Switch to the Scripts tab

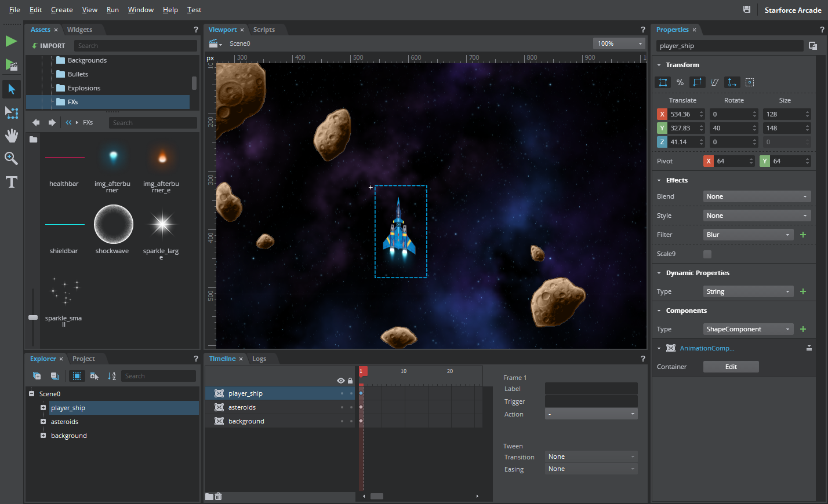point(264,30)
